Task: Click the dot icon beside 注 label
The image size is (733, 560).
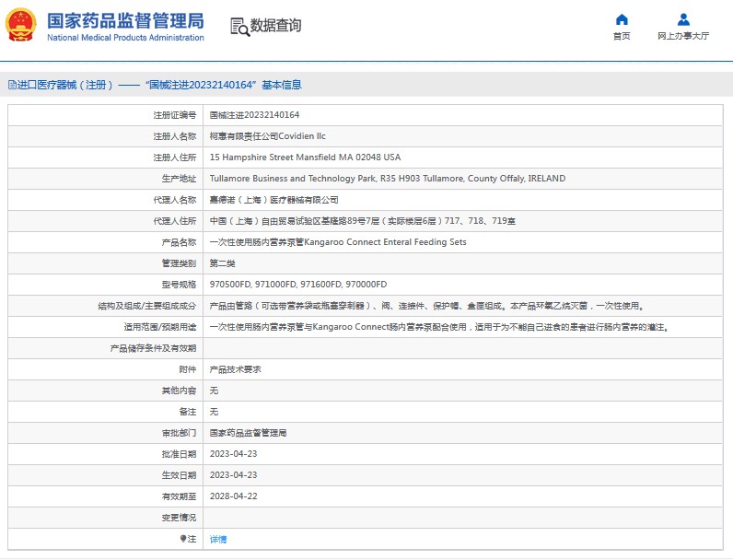Action: point(183,538)
